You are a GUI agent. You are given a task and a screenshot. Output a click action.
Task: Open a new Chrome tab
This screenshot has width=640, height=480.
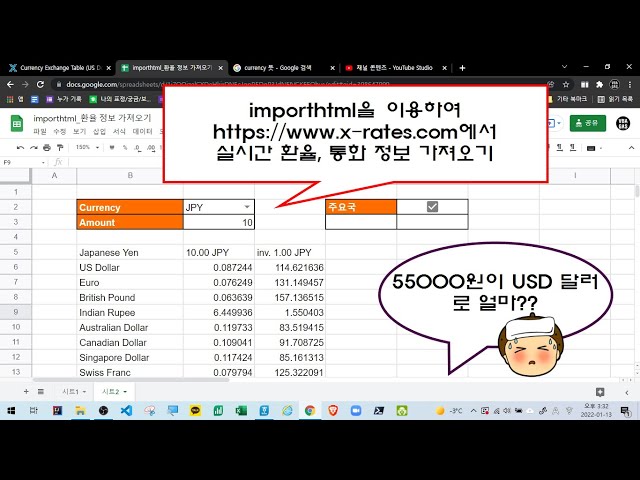tap(462, 68)
